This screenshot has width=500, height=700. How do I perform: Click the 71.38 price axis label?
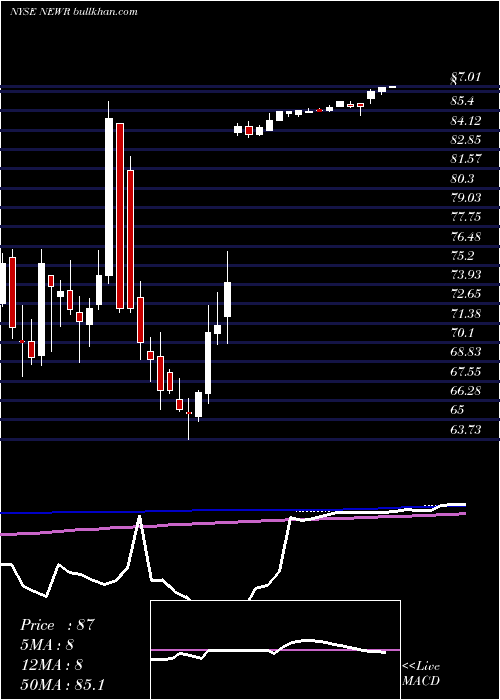click(x=466, y=314)
